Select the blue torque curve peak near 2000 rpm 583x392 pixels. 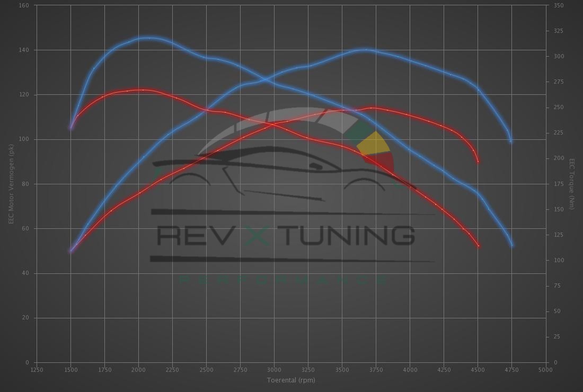click(x=148, y=38)
